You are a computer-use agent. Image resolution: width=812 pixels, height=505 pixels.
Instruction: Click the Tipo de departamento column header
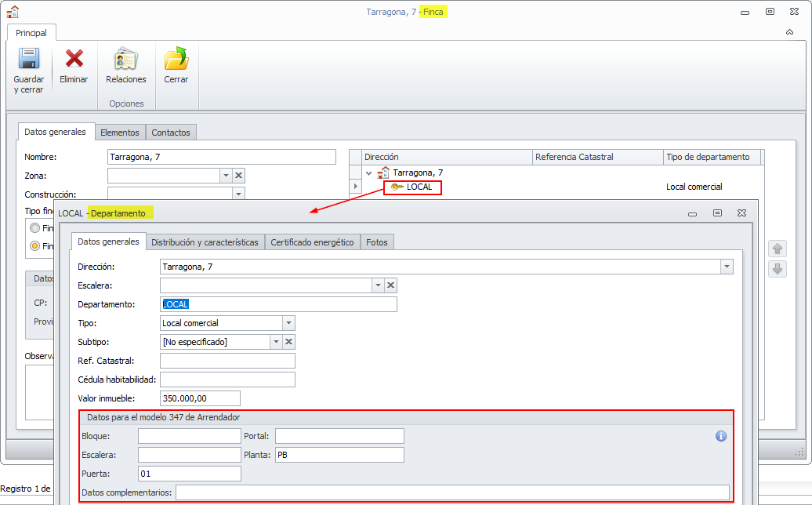pyautogui.click(x=712, y=157)
